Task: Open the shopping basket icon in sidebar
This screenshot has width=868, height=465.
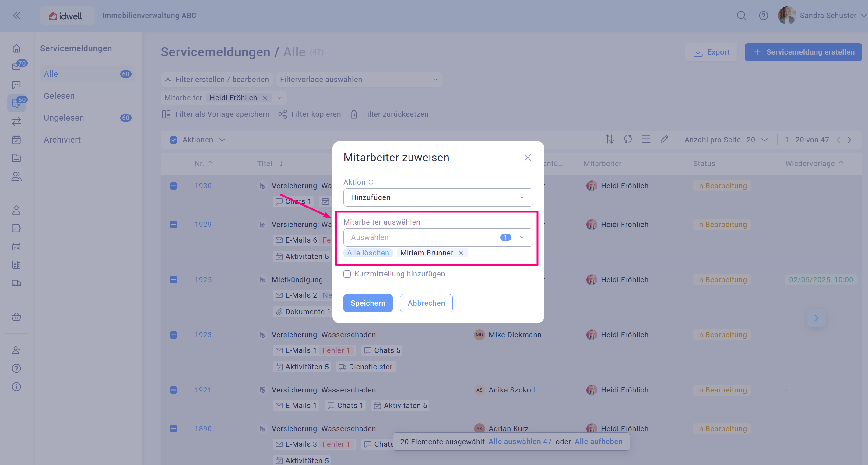Action: tap(16, 317)
